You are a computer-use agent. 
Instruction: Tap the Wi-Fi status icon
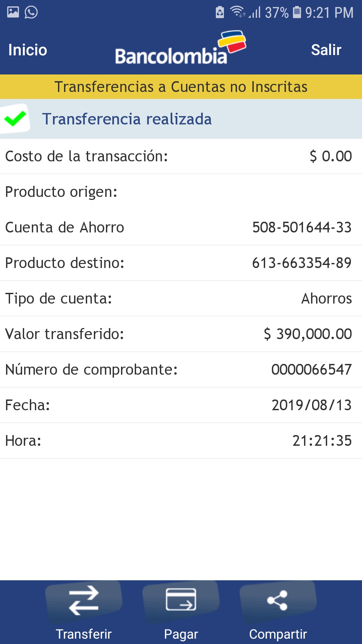click(238, 12)
